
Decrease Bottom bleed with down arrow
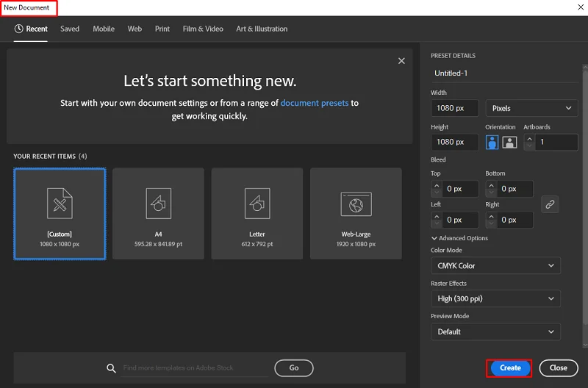point(491,193)
